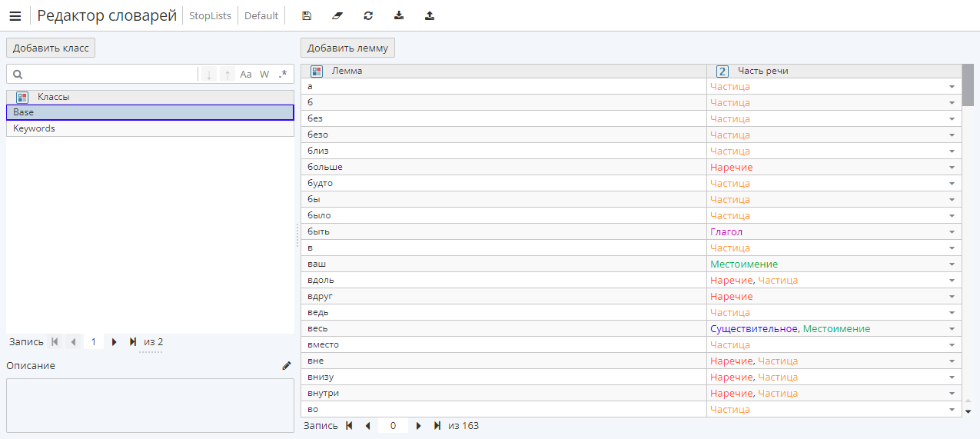980x439 pixels.
Task: Open part of speech dropdown for 'а'
Action: pyautogui.click(x=952, y=87)
